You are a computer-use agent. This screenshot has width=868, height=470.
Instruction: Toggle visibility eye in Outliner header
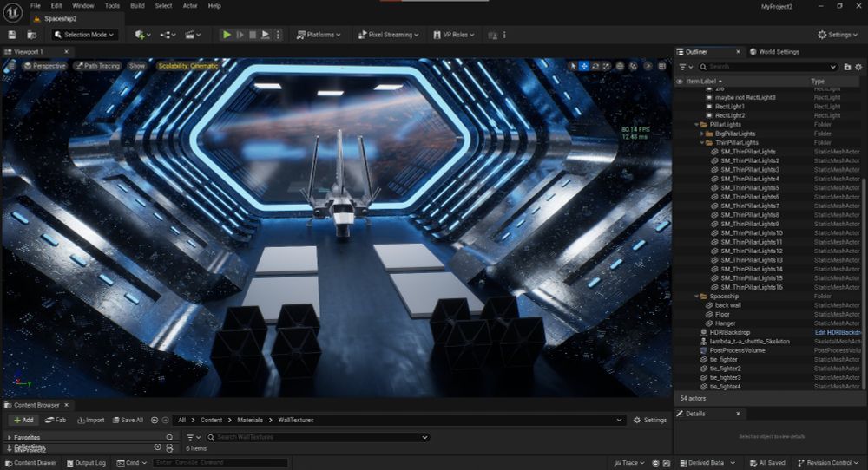pos(680,82)
